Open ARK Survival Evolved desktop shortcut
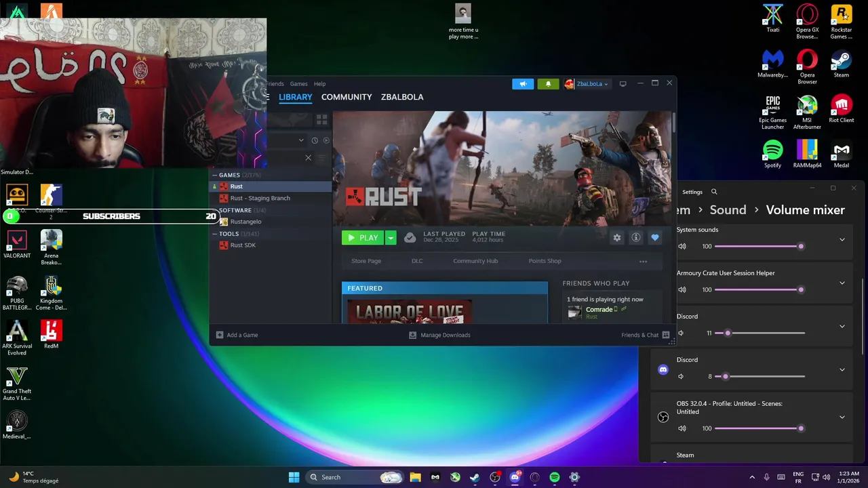 point(17,338)
